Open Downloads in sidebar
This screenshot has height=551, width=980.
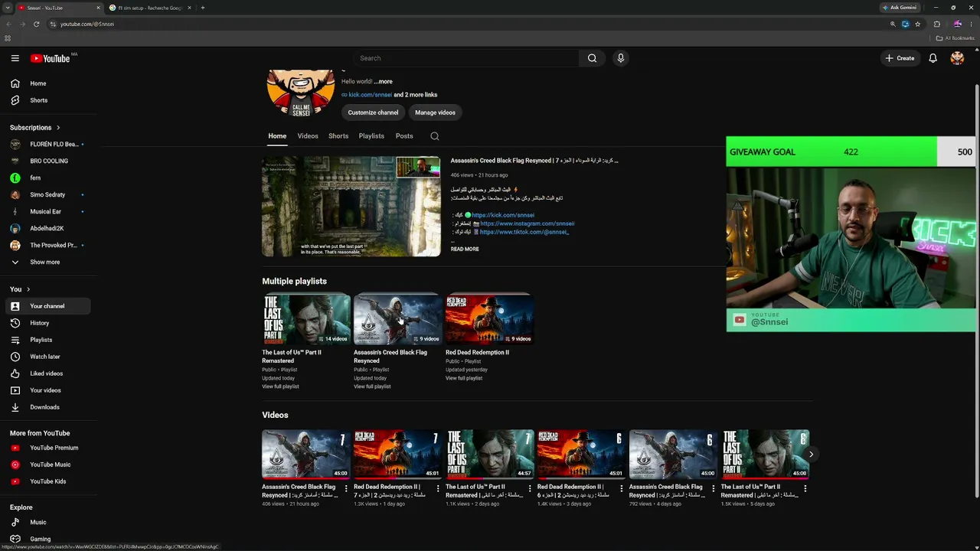(x=47, y=407)
